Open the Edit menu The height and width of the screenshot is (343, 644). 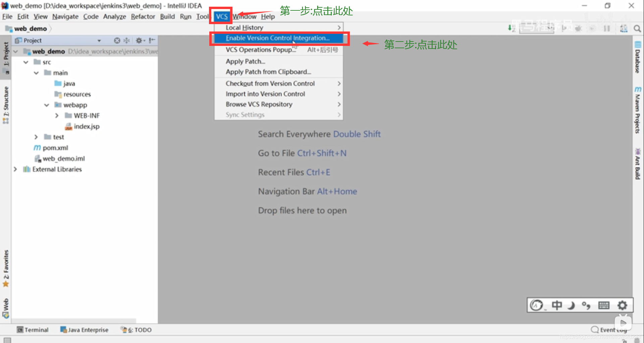23,16
